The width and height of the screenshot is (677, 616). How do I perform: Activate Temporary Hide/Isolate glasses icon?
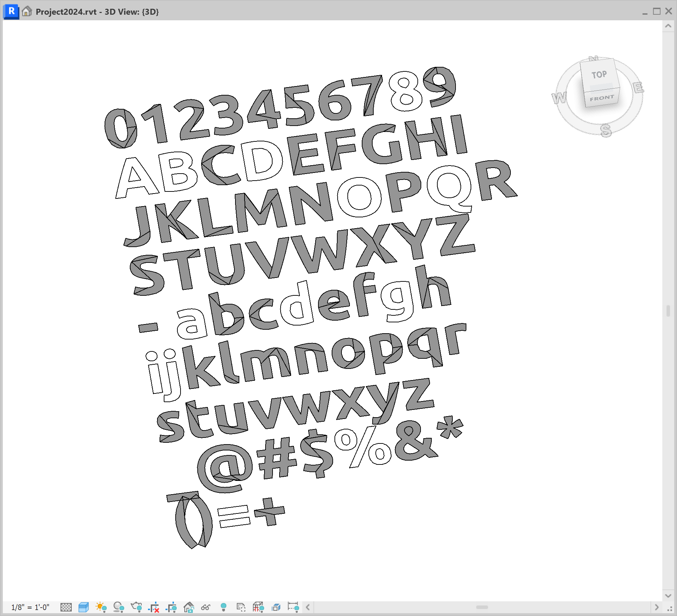pyautogui.click(x=206, y=607)
